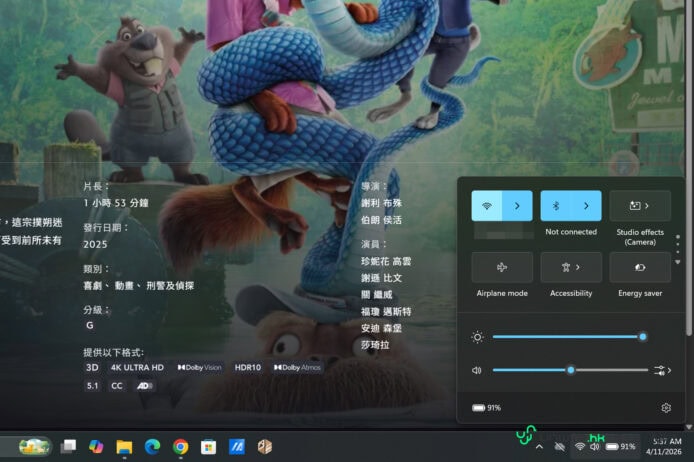694x462 pixels.
Task: Click cast member 安迪 森堡
Action: pyautogui.click(x=381, y=328)
